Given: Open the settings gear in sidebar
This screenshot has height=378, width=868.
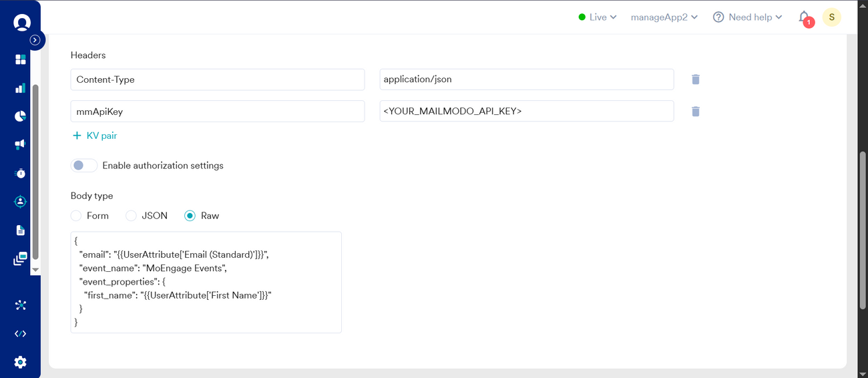Looking at the screenshot, I should pos(20,362).
